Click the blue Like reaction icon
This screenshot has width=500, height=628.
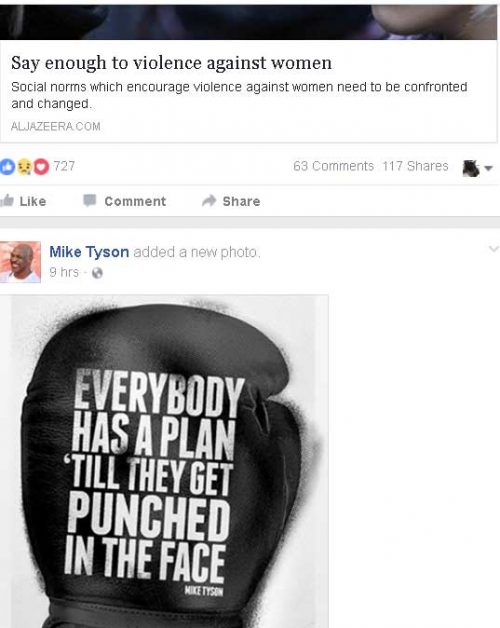click(x=7, y=167)
